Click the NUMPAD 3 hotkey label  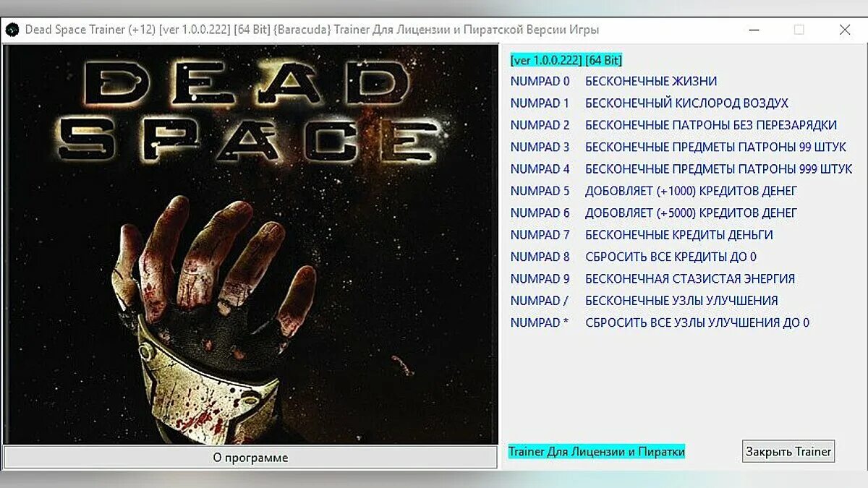pyautogui.click(x=540, y=147)
